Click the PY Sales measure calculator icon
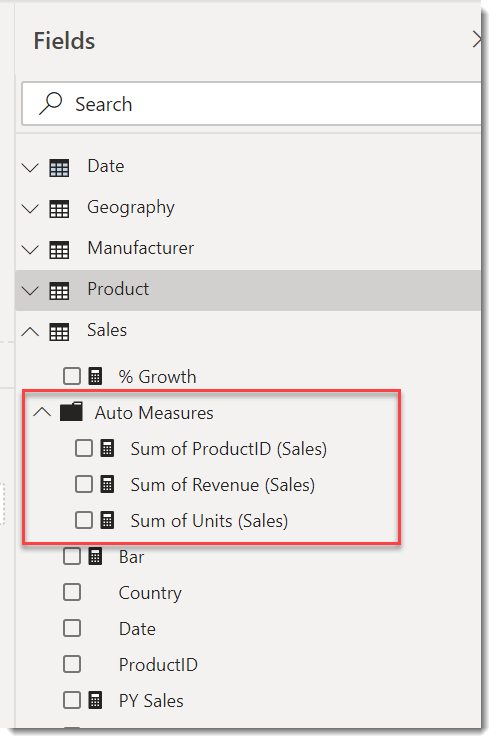Screen dimensions: 496x743 tap(95, 700)
